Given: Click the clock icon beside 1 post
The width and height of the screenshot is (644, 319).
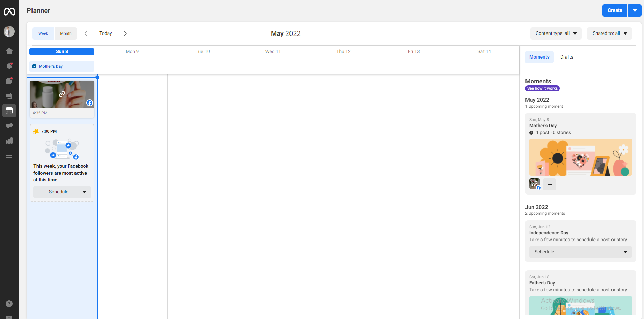Looking at the screenshot, I should pos(531,133).
